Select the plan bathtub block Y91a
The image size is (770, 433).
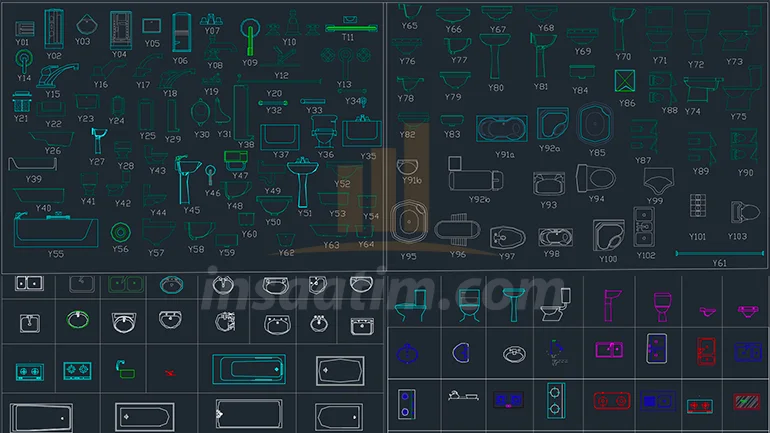[501, 129]
